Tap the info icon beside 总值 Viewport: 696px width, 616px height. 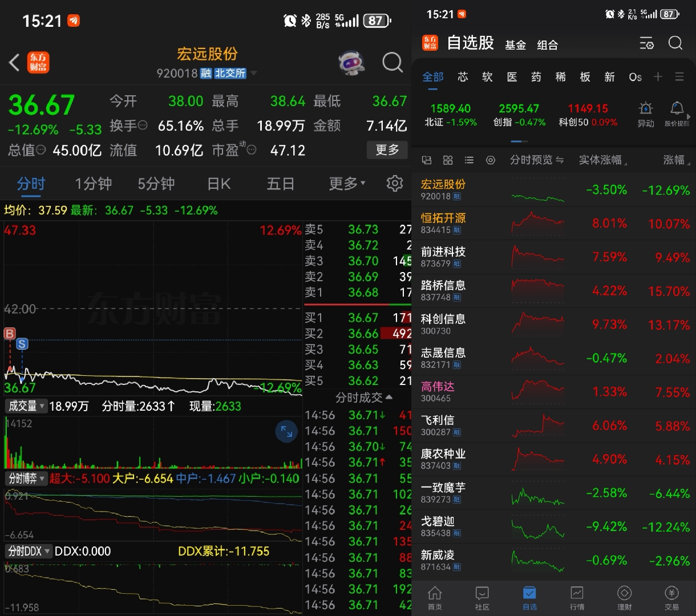tap(41, 150)
